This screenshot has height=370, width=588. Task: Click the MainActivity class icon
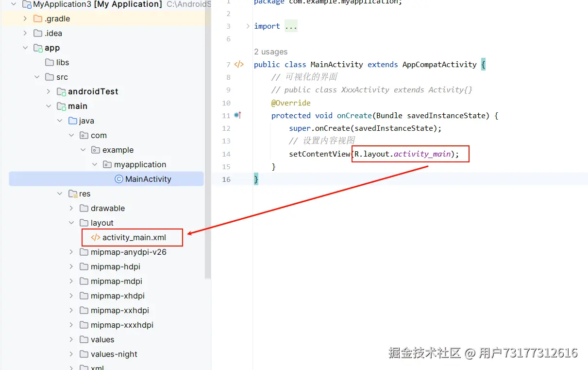(x=119, y=179)
